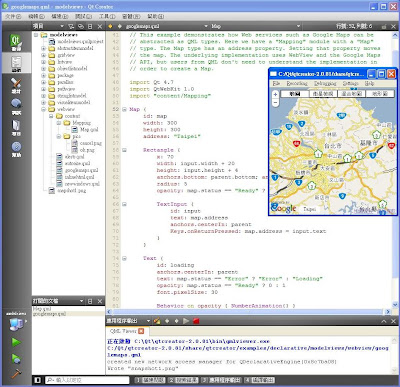Go back in the editor navigation history
The width and height of the screenshot is (400, 387).
point(110,26)
